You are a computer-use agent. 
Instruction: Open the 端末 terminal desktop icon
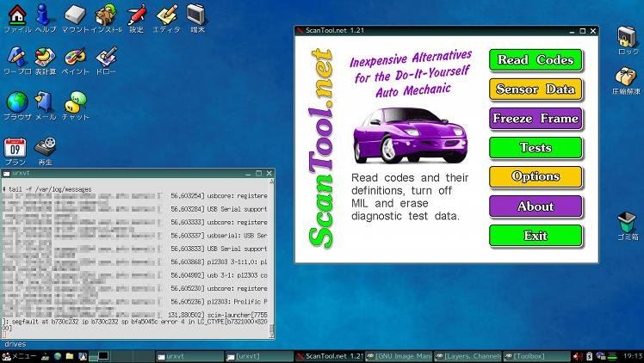click(x=197, y=18)
